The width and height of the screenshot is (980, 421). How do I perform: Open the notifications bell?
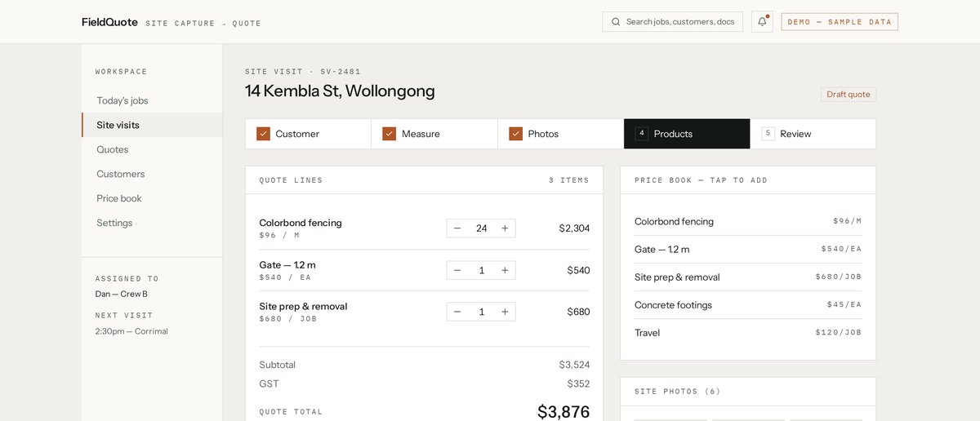point(762,22)
